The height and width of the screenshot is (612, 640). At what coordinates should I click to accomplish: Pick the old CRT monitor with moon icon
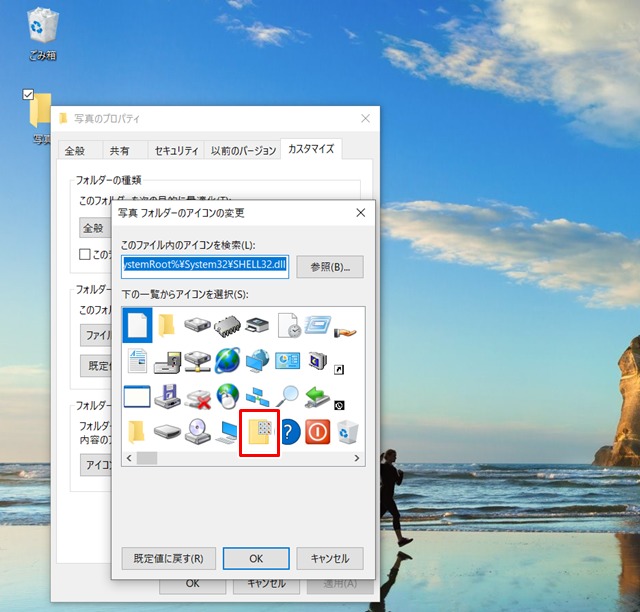click(x=318, y=361)
